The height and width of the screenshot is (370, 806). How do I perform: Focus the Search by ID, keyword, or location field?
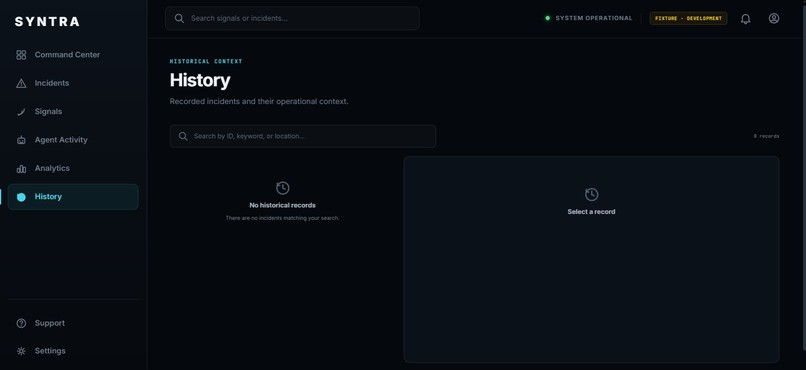point(303,136)
